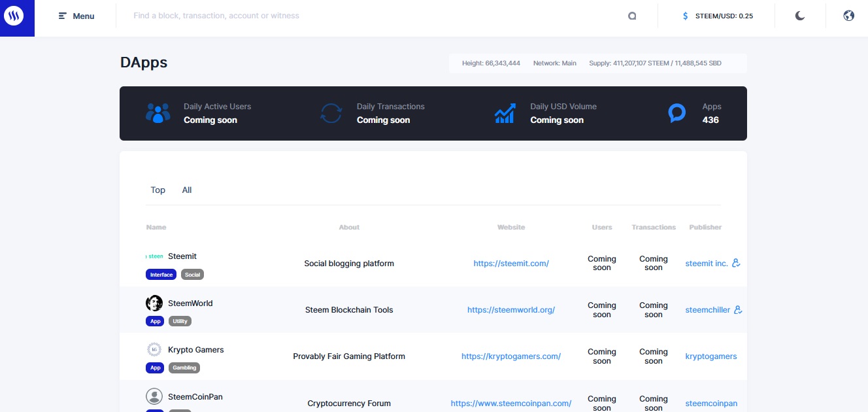
Task: Open the https://www.steemcoinpan.com/ link
Action: pos(511,403)
